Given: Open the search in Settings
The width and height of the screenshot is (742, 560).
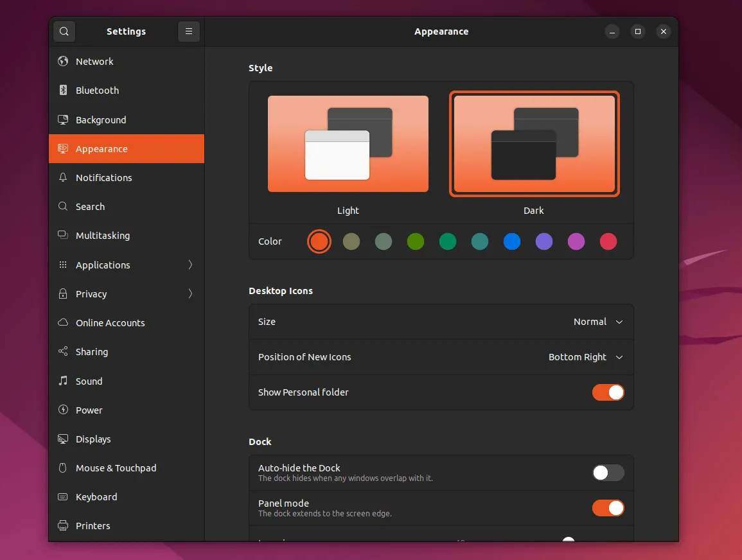Looking at the screenshot, I should tap(64, 31).
